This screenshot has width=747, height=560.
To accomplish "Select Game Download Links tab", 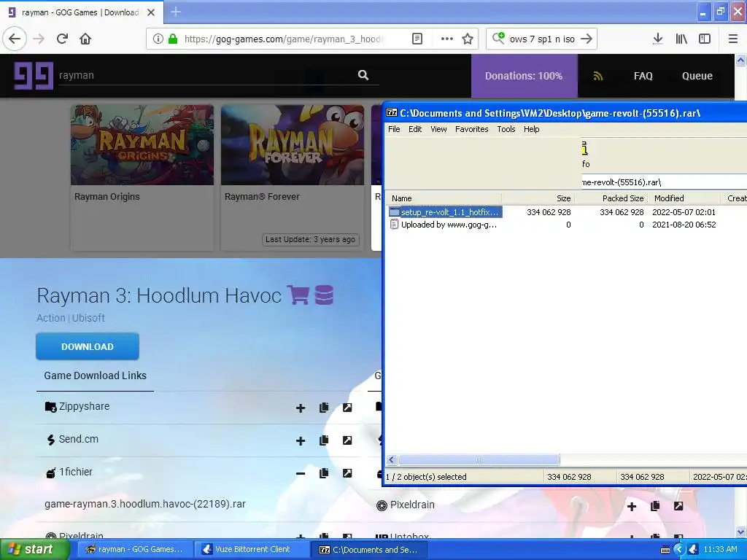I will click(95, 376).
